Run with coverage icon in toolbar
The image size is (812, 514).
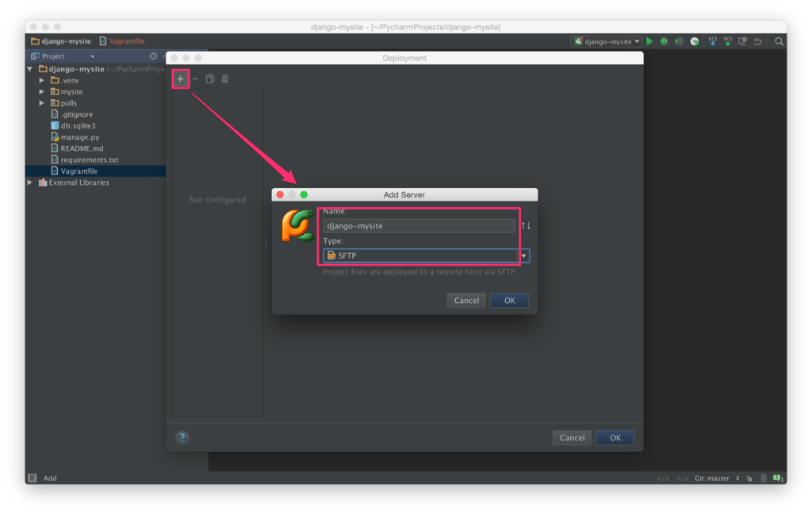[679, 41]
